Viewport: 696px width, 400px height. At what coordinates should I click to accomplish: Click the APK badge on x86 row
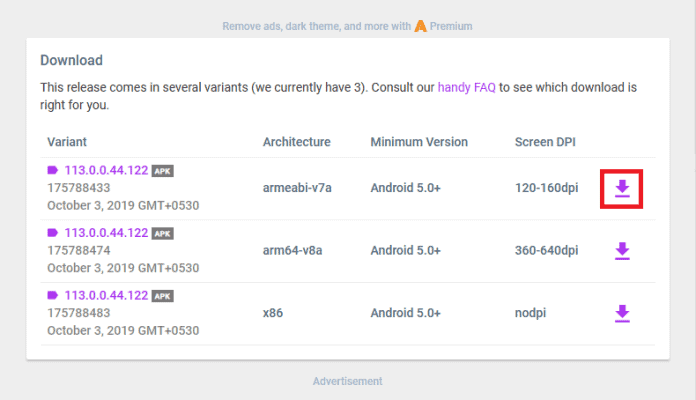point(162,296)
